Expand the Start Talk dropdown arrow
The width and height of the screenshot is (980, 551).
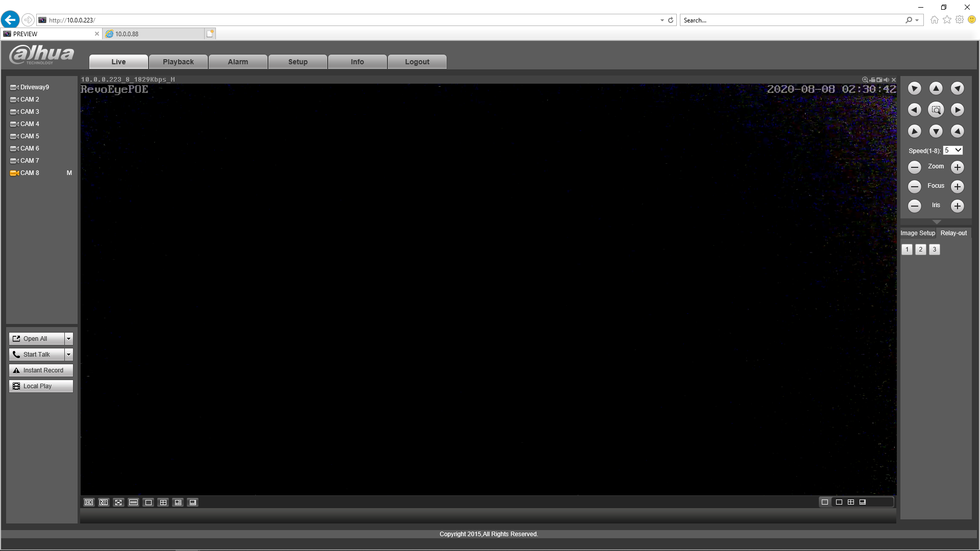(69, 355)
